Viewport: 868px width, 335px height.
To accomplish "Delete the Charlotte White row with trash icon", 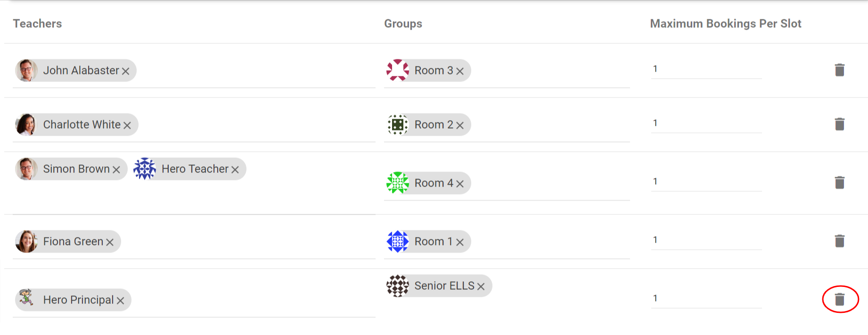I will pyautogui.click(x=840, y=123).
